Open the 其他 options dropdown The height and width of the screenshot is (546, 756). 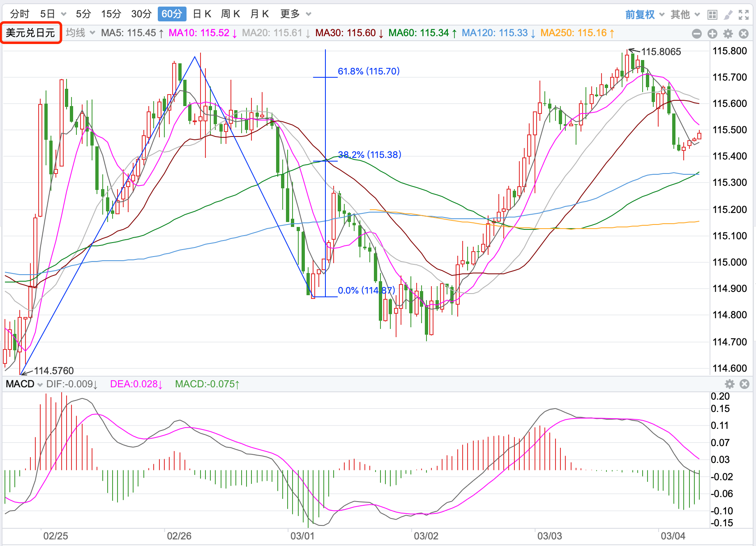click(685, 15)
